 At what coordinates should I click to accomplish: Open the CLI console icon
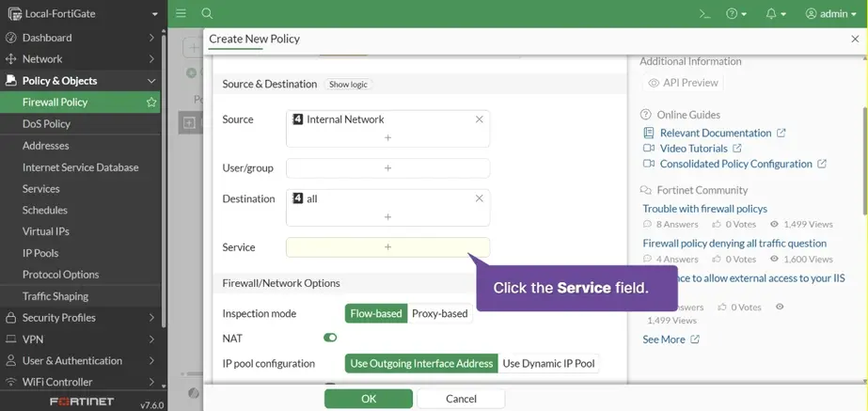(704, 14)
